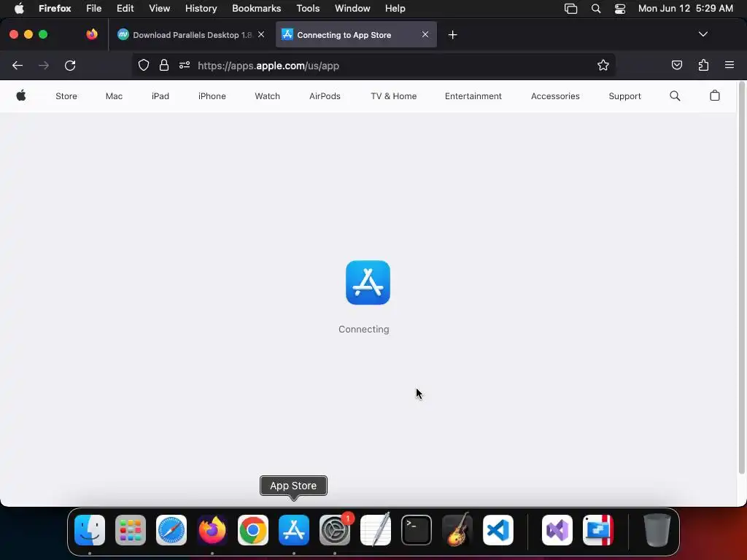The image size is (747, 560).
Task: Launch Visual Studio Code from the Dock
Action: [x=498, y=530]
